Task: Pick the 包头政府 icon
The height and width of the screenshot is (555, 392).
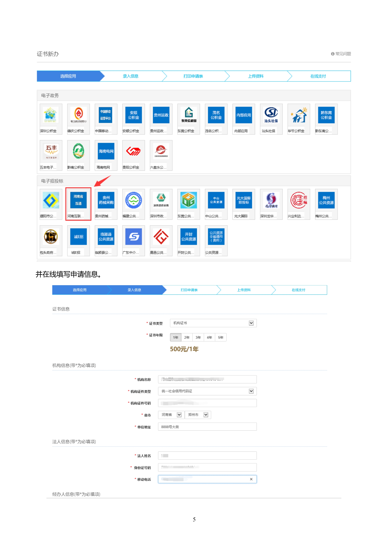Action: (51, 241)
